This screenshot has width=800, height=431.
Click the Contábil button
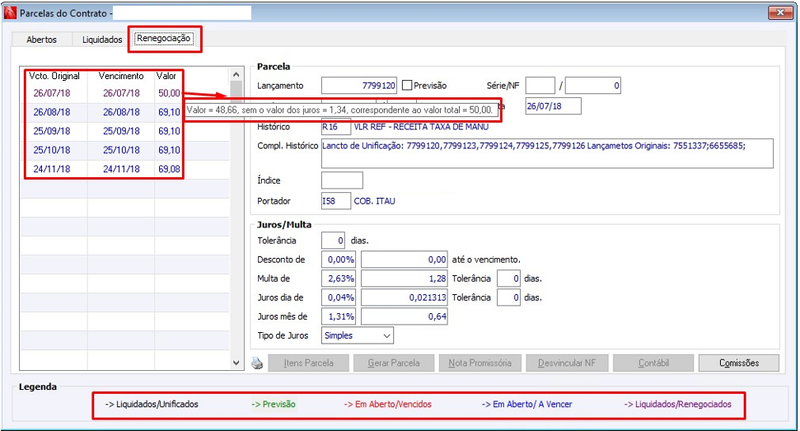(653, 363)
